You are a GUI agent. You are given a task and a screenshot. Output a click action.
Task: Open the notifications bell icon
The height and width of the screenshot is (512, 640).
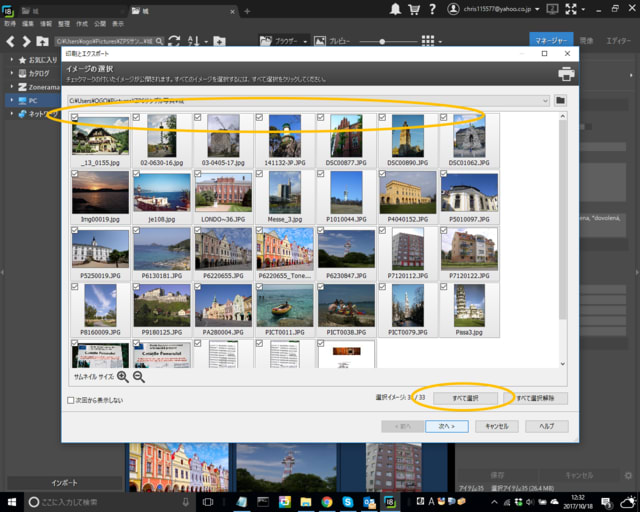[x=398, y=9]
